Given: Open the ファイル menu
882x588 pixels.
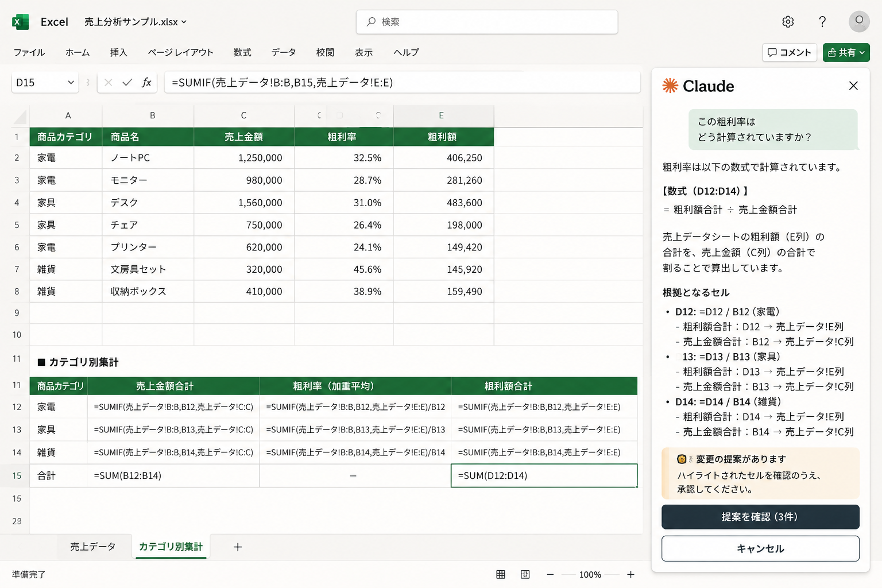Looking at the screenshot, I should point(29,52).
